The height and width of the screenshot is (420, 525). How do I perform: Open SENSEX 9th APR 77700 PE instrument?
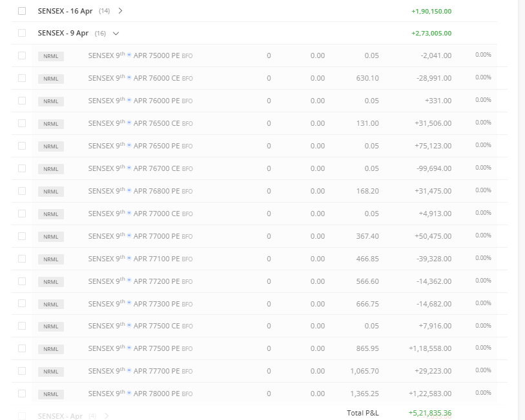pyautogui.click(x=140, y=371)
